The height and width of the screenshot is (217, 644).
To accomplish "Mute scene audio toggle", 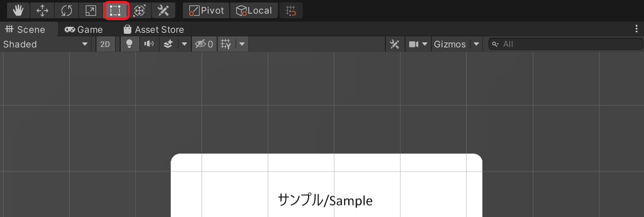I will point(149,44).
